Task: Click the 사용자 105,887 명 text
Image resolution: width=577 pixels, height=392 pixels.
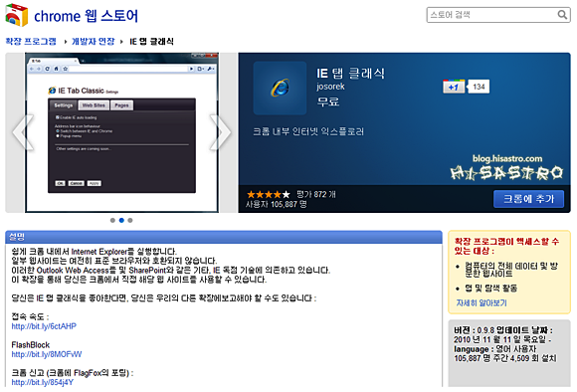Action: pos(277,204)
